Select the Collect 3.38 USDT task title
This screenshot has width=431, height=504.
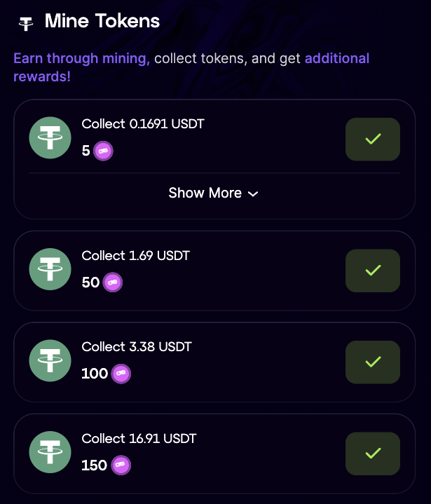pyautogui.click(x=137, y=347)
